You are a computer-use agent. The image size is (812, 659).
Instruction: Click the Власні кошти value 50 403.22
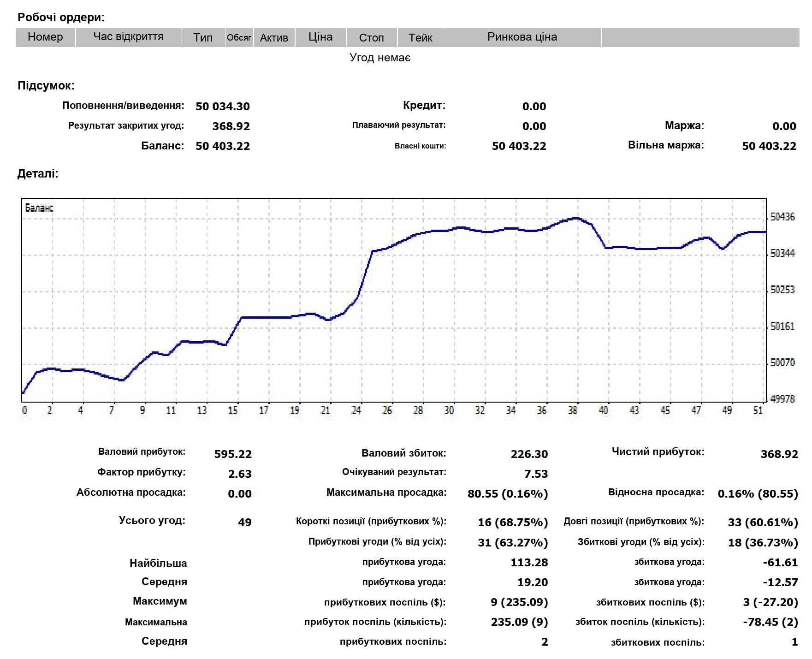click(x=519, y=146)
